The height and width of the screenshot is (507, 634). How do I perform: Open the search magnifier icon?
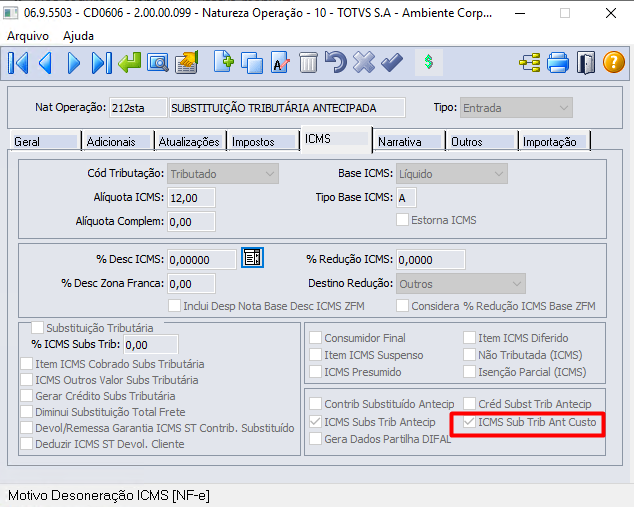158,63
